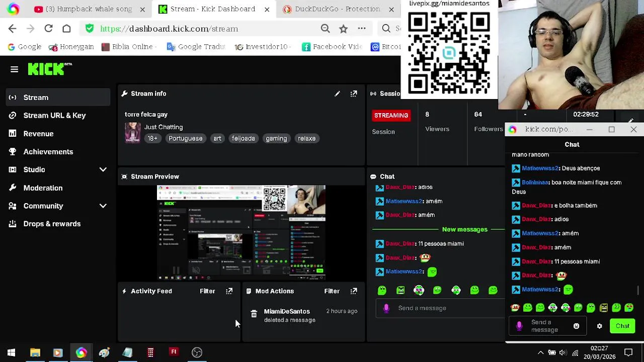644x362 pixels.
Task: Open the Revenue page
Action: 58,134
